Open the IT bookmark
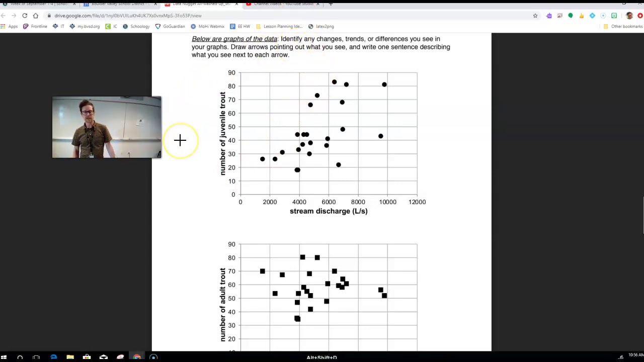Image resolution: width=644 pixels, height=362 pixels. 58,26
